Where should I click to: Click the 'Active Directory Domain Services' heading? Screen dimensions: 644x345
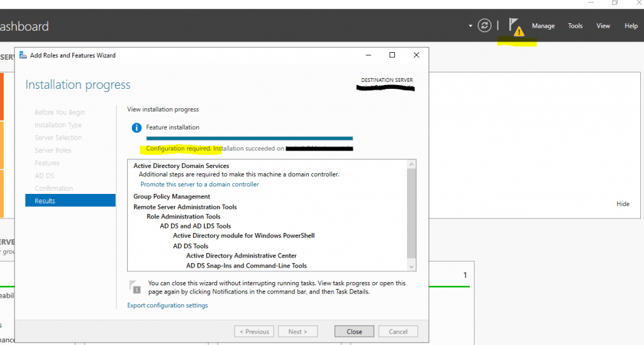[x=181, y=166]
